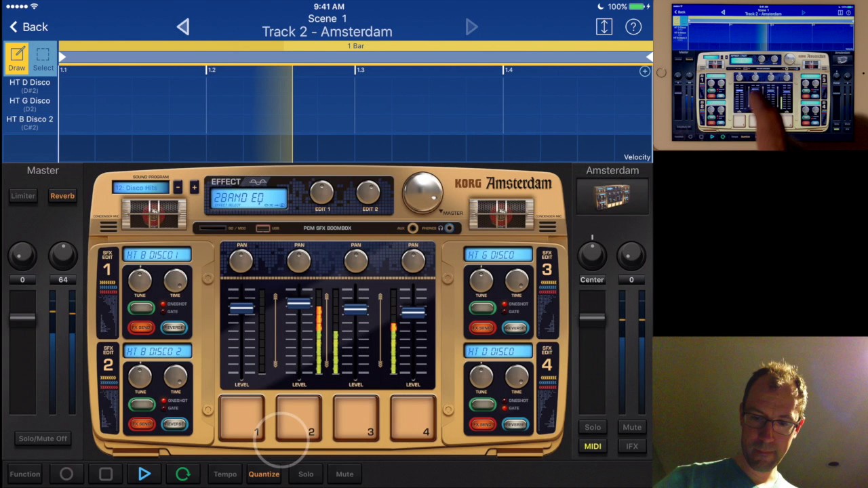Toggle FX Send for SFX 2

coord(141,424)
